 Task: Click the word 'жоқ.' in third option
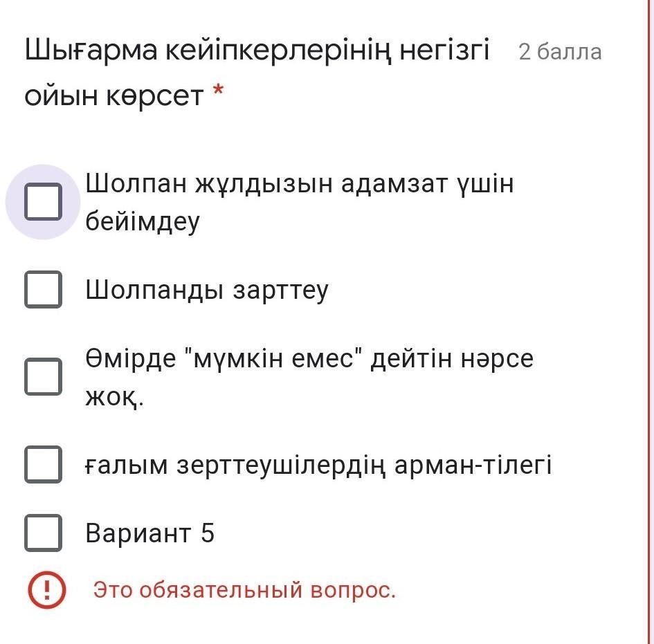[115, 397]
